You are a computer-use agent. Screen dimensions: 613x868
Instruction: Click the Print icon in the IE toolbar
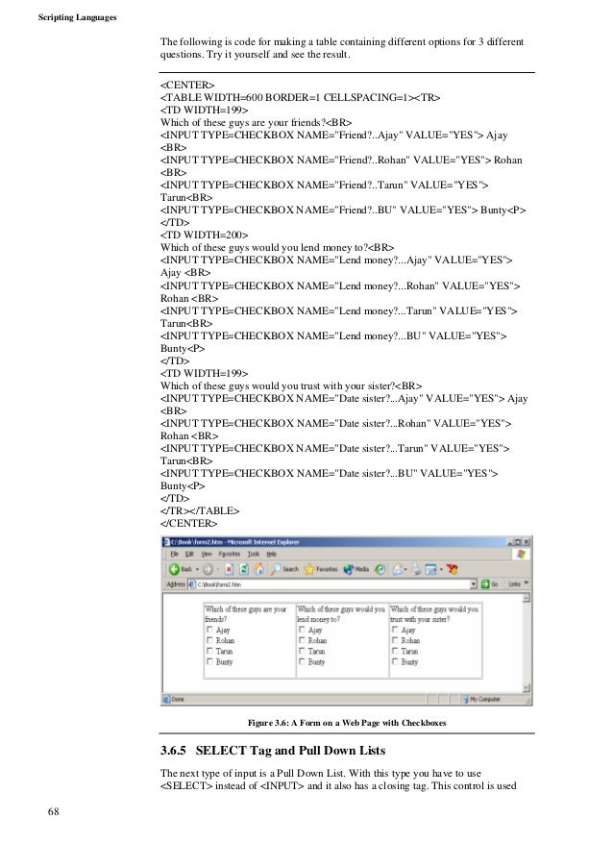click(416, 569)
